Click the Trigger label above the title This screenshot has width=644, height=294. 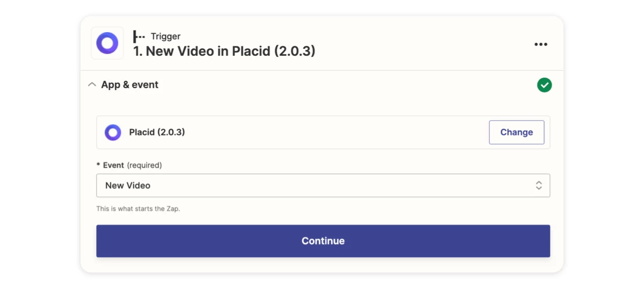[165, 36]
